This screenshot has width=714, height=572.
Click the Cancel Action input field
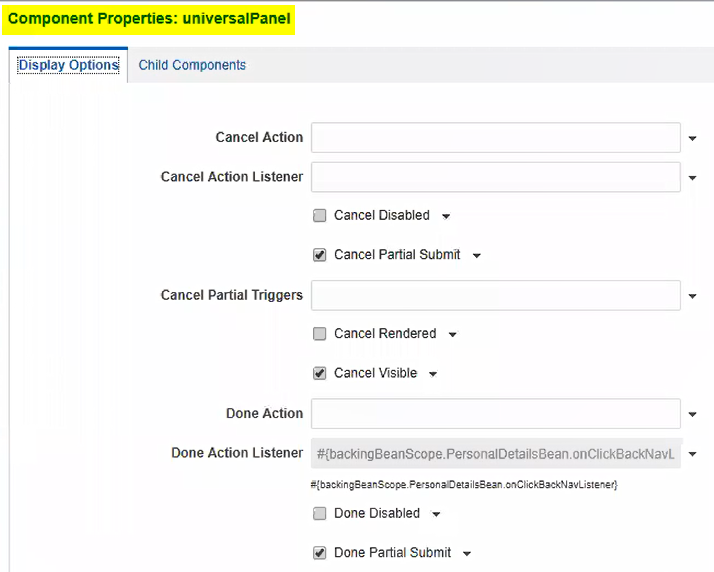pos(495,137)
